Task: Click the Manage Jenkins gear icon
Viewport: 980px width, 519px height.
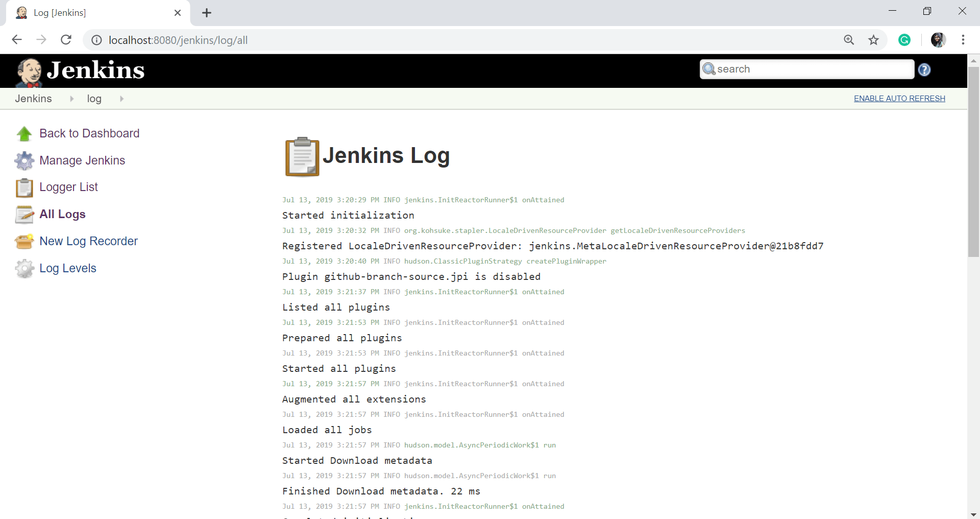Action: [x=24, y=161]
